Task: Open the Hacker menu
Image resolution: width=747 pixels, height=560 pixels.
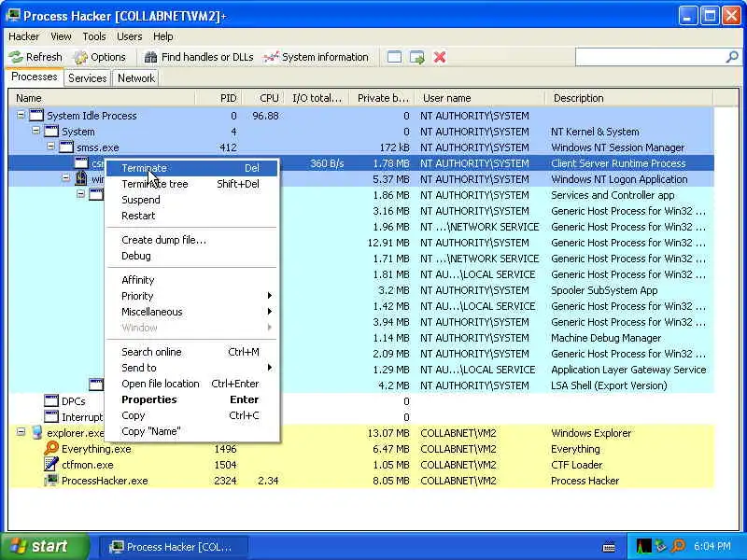Action: (24, 36)
